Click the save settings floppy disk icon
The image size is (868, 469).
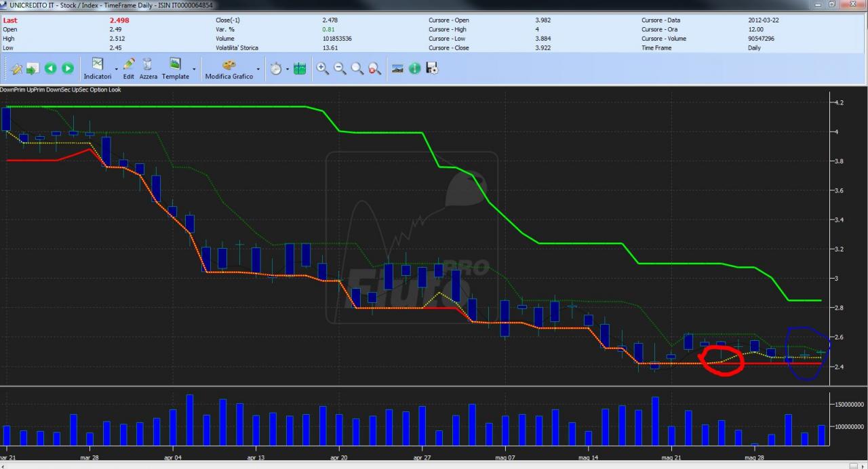(432, 68)
